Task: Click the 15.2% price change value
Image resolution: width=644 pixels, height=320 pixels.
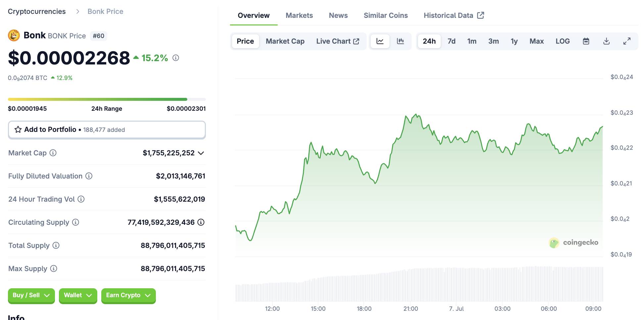Action: coord(155,58)
